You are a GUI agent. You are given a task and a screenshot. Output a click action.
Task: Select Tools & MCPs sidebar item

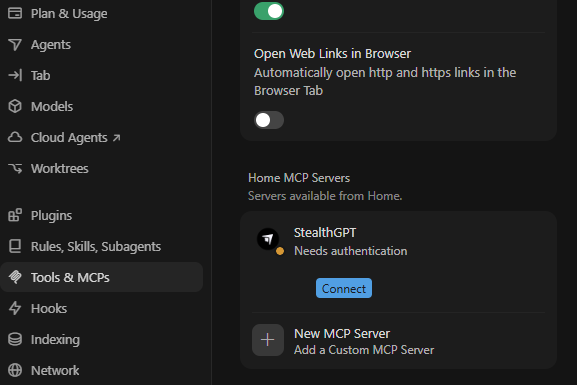click(102, 277)
